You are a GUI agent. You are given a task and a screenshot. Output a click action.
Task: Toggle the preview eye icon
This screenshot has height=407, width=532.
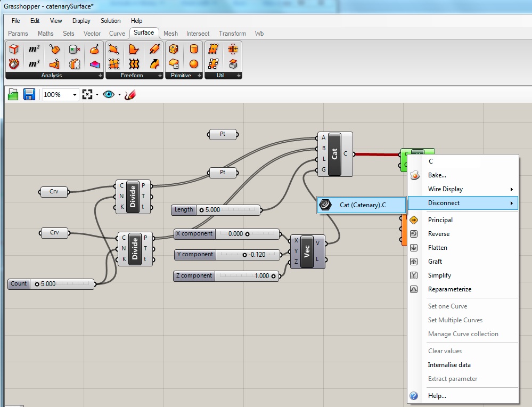[x=109, y=95]
